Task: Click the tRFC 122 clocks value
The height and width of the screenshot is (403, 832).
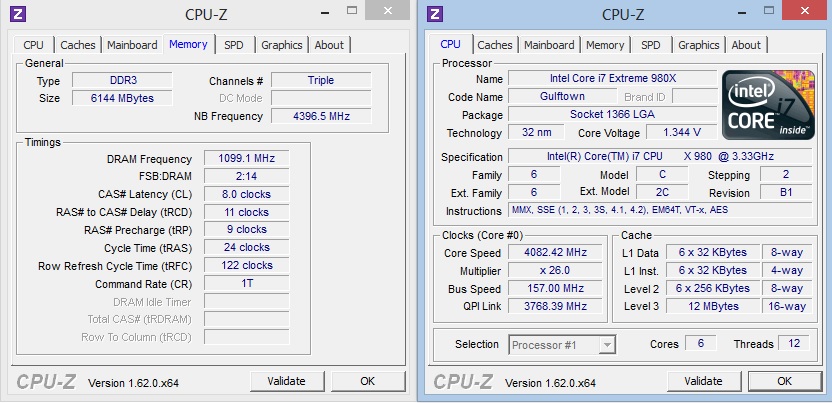Action: point(247,265)
